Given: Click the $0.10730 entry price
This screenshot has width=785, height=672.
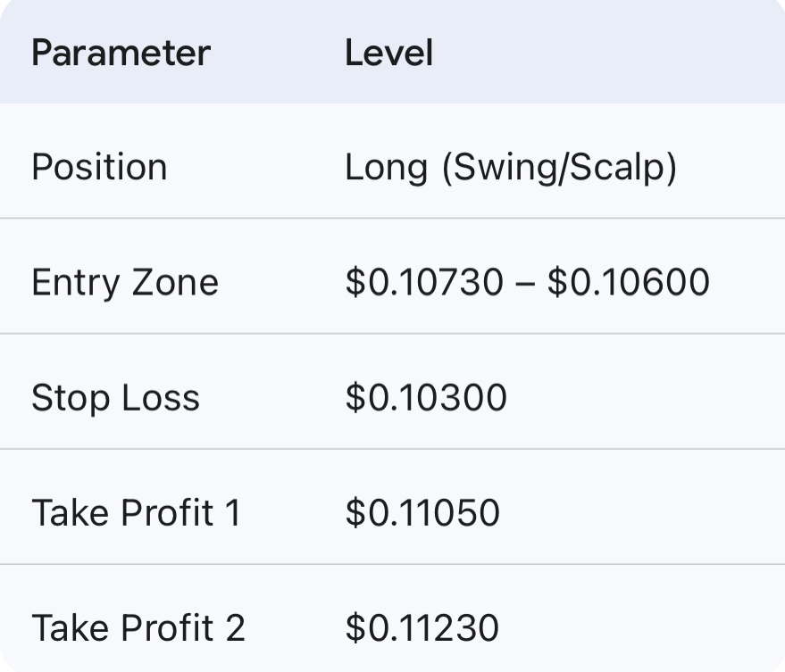Looking at the screenshot, I should [x=424, y=283].
